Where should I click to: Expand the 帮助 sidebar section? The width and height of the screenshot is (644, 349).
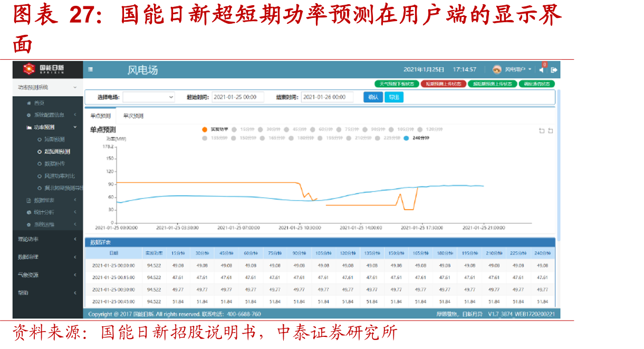click(47, 293)
